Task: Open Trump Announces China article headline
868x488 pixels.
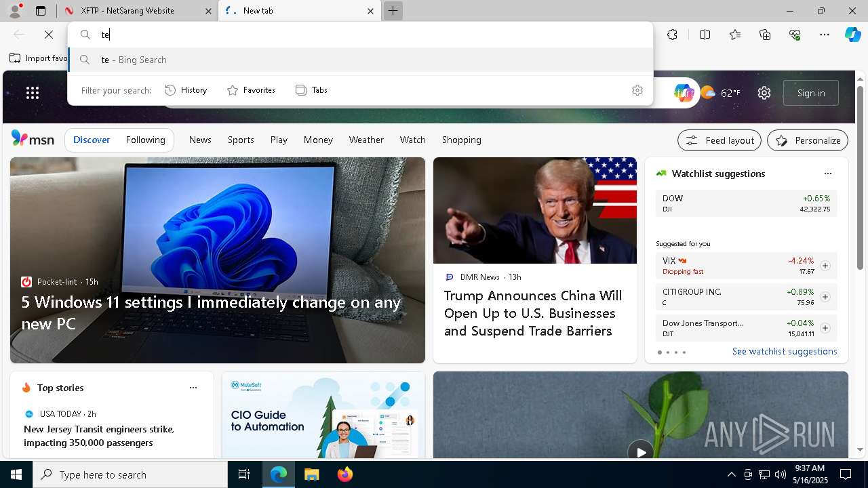Action: coord(533,313)
